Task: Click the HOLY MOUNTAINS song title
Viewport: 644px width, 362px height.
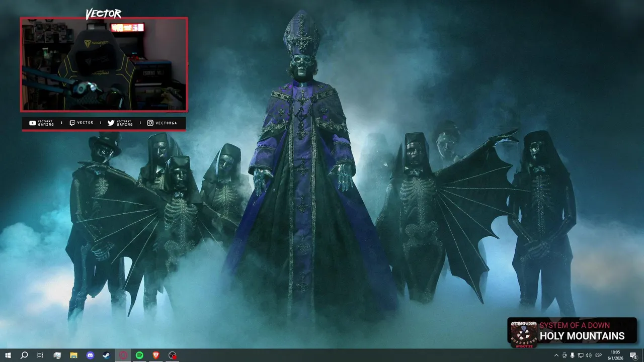Action: (582, 336)
